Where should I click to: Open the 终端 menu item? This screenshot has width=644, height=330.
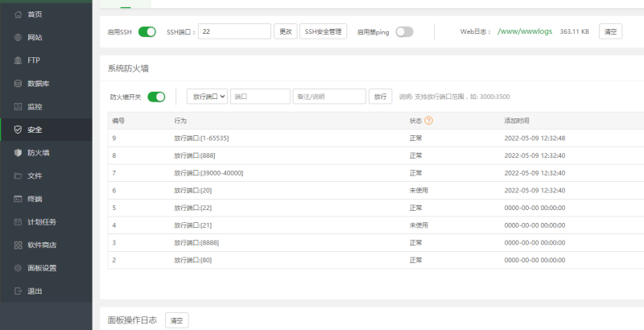pos(46,199)
